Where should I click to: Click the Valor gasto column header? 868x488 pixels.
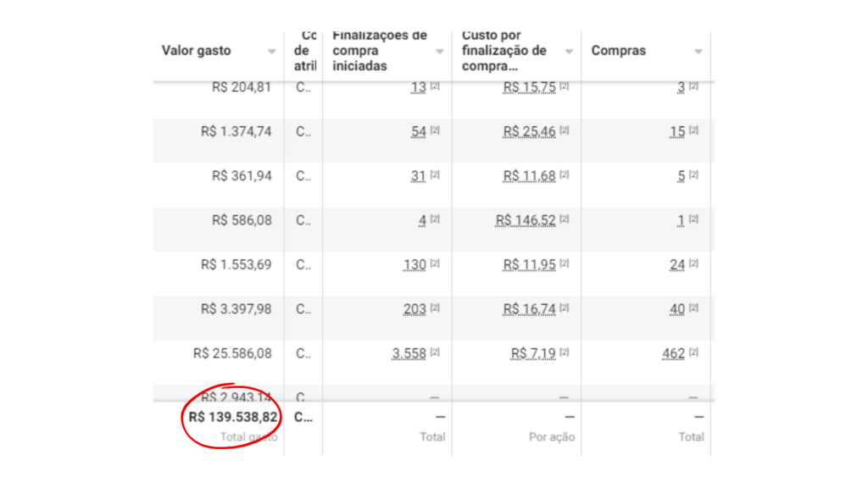point(196,50)
